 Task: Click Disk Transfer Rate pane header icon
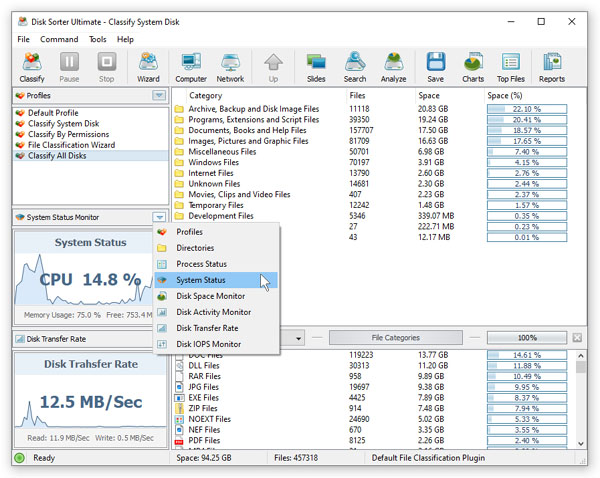click(x=20, y=339)
